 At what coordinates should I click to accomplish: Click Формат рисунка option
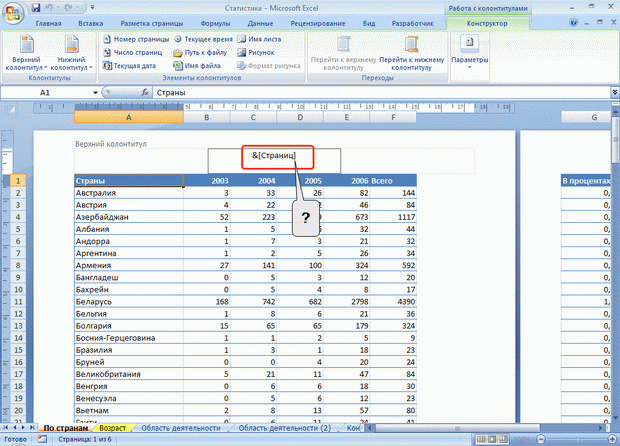268,66
